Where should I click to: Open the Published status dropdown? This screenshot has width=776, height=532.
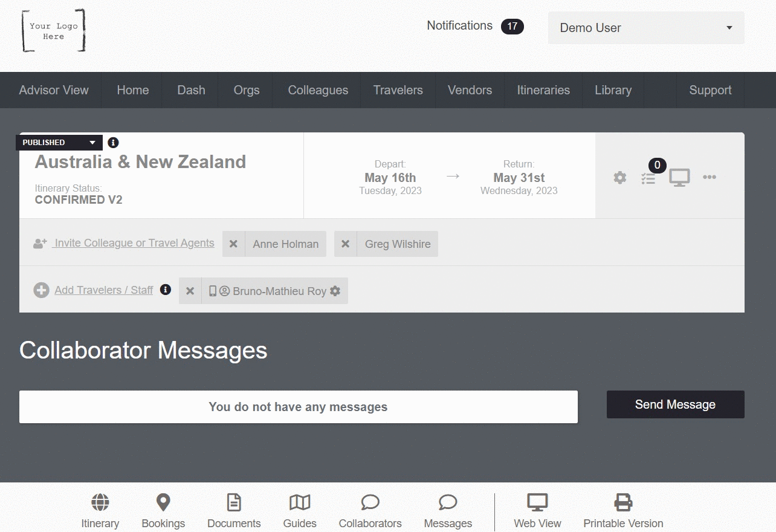[59, 143]
